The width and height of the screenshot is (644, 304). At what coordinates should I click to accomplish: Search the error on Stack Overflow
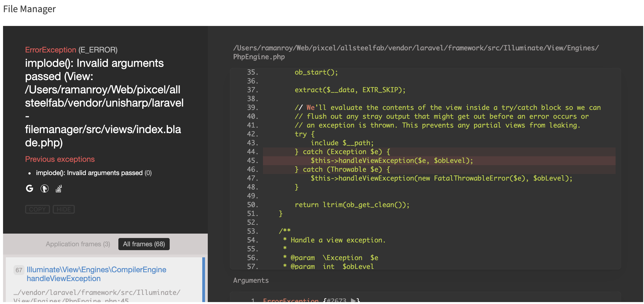click(x=58, y=189)
